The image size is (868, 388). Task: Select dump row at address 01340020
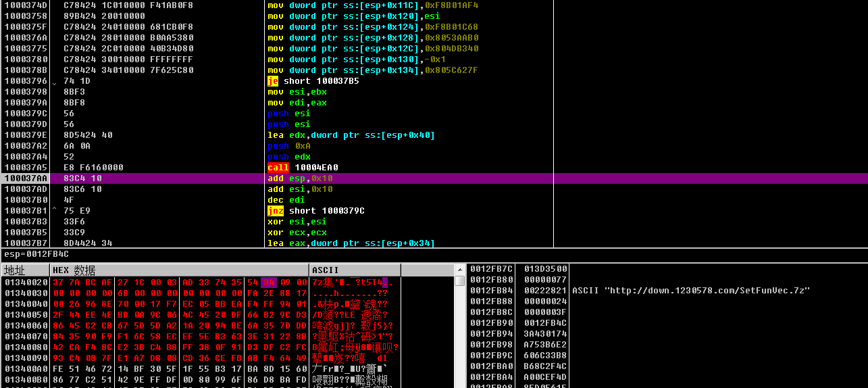pos(227,282)
